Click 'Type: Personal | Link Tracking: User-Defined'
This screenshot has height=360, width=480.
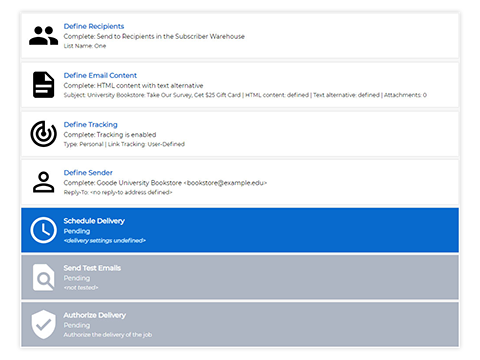pos(124,144)
